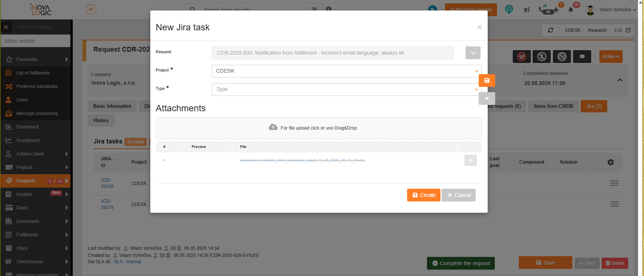Open SLA - Internal link
This screenshot has height=276, width=644.
127,262
